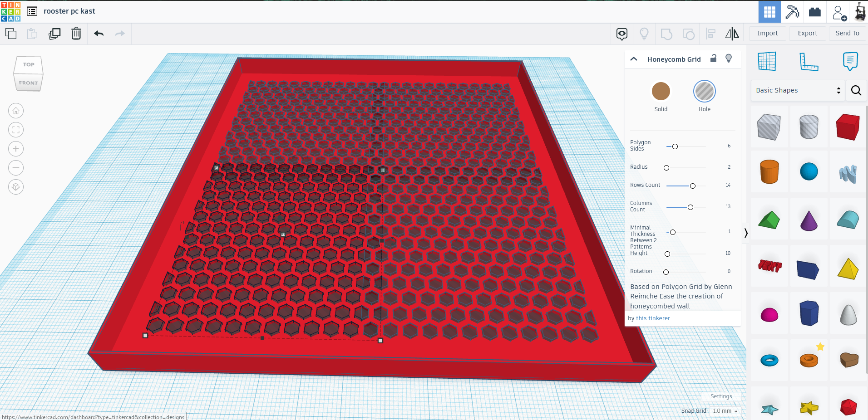This screenshot has height=420, width=868.
Task: Switch to the 3D design grid tab
Action: coord(769,11)
